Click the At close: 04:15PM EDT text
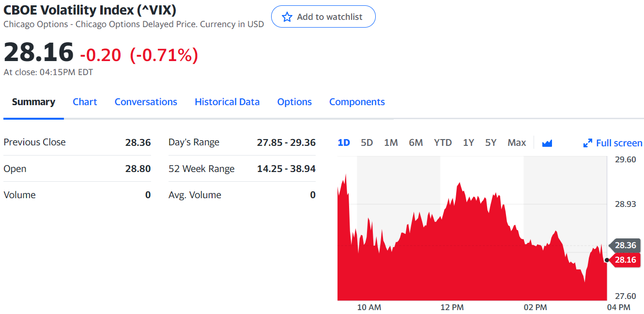 48,72
